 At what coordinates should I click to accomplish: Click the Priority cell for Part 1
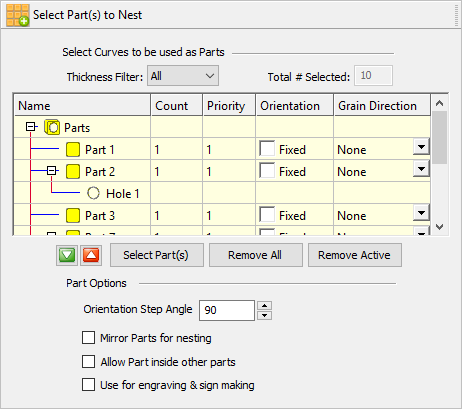tap(229, 149)
